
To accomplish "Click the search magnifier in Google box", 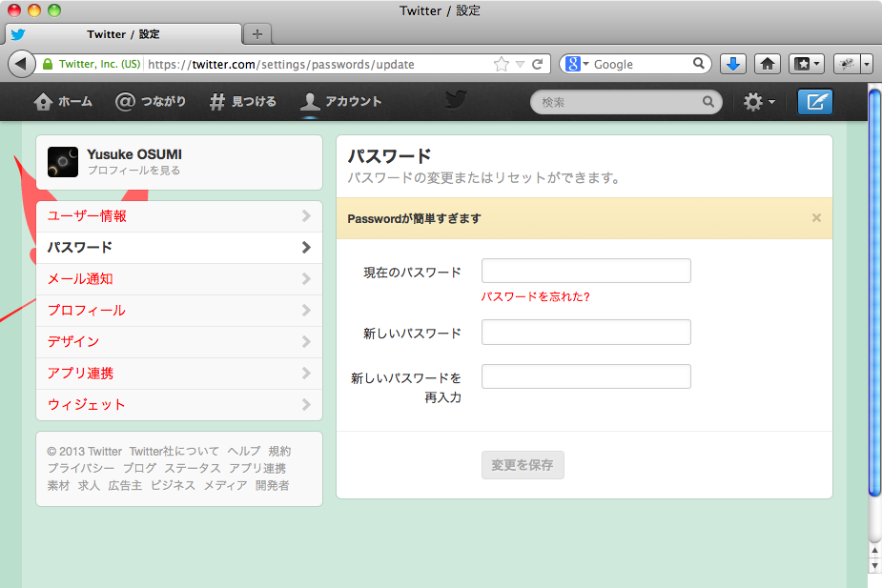I will 698,64.
